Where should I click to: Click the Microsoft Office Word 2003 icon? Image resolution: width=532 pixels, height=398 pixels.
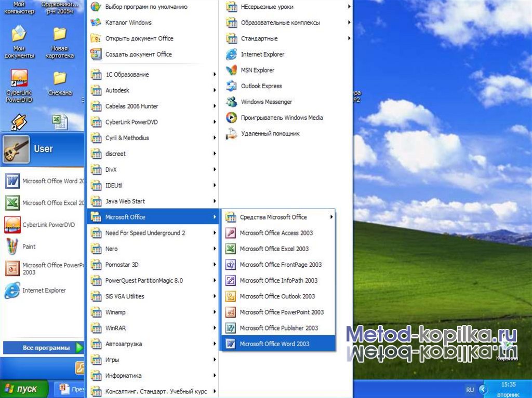(231, 344)
